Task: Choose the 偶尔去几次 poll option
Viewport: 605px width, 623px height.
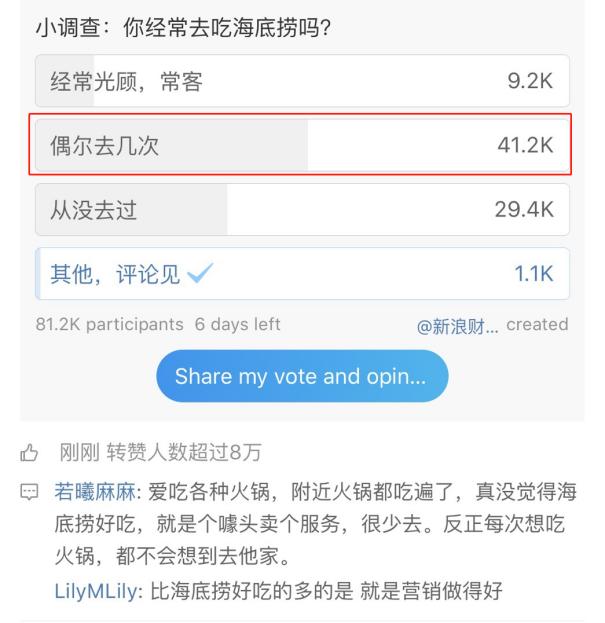Action: point(301,146)
